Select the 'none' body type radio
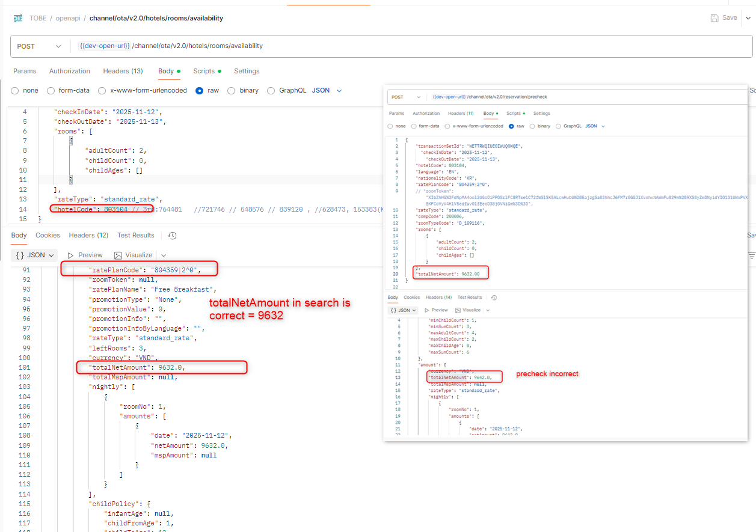Image resolution: width=756 pixels, height=532 pixels. [15, 91]
